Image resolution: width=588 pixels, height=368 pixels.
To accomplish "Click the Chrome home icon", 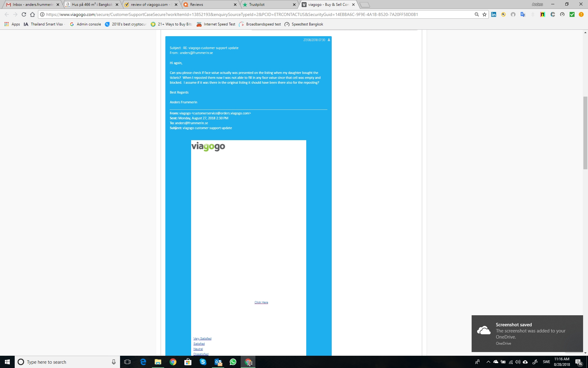I will tap(32, 14).
